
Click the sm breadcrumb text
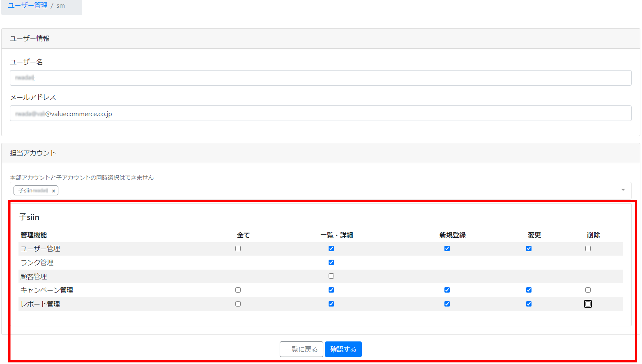pos(61,6)
